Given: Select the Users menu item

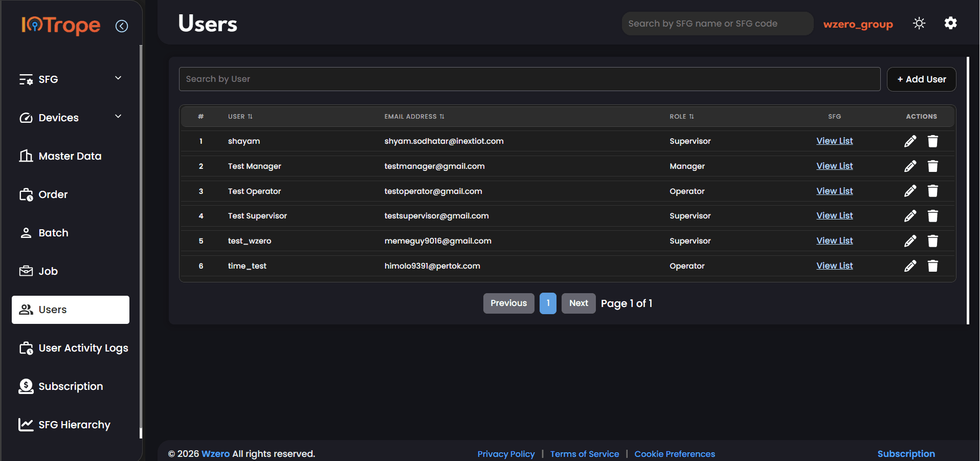Looking at the screenshot, I should [x=71, y=310].
